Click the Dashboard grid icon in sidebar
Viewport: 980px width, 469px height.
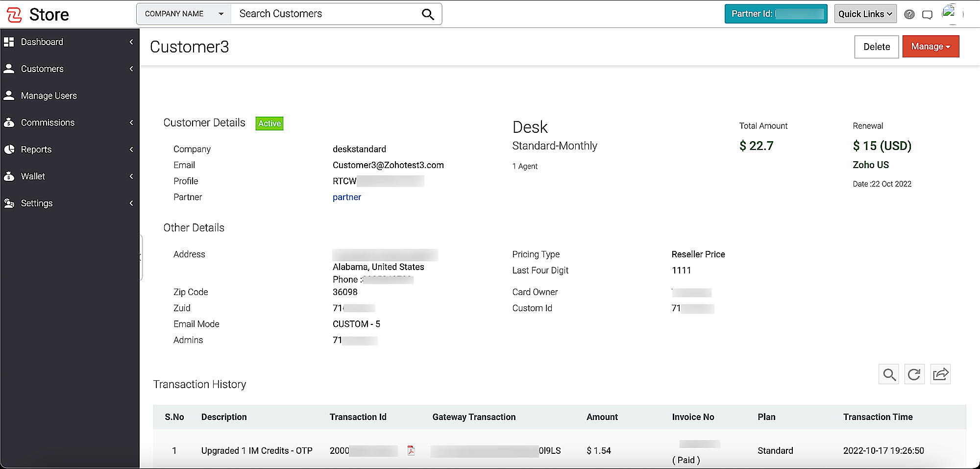9,42
